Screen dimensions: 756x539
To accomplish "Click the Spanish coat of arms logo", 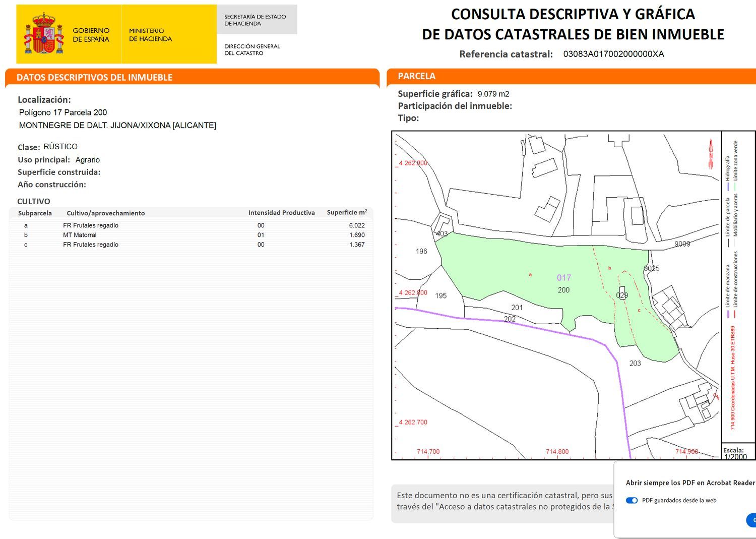I will point(44,34).
